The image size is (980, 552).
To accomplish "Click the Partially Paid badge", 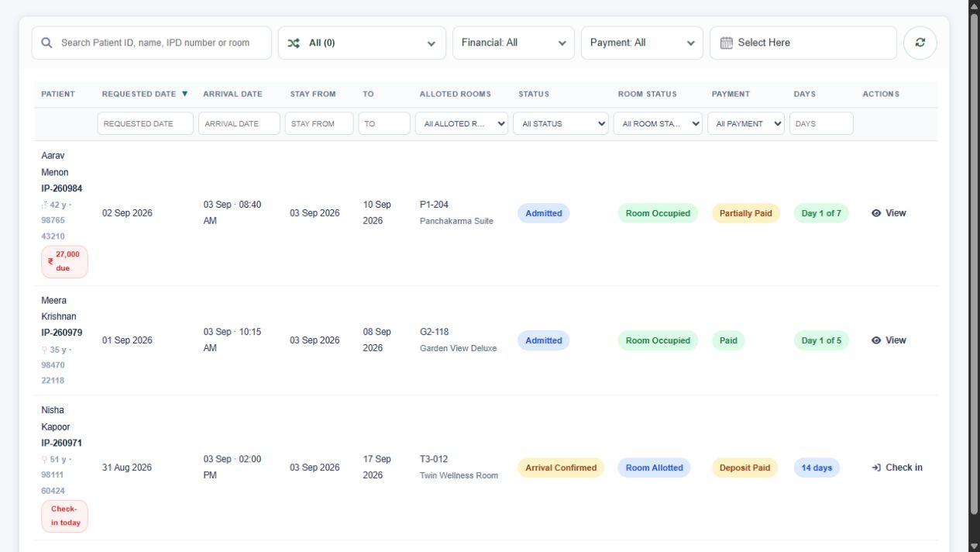I will pos(746,213).
